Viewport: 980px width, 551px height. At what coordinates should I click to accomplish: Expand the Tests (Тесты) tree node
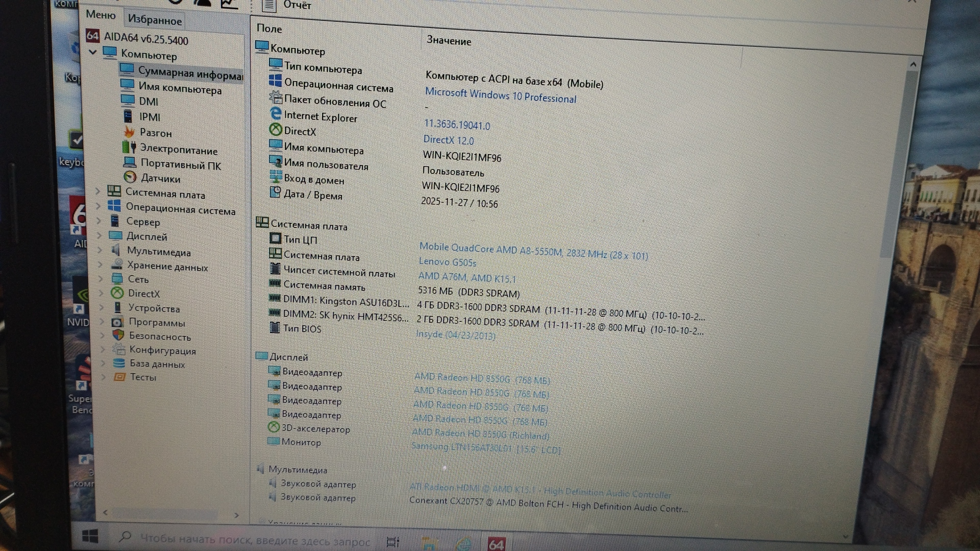click(104, 377)
